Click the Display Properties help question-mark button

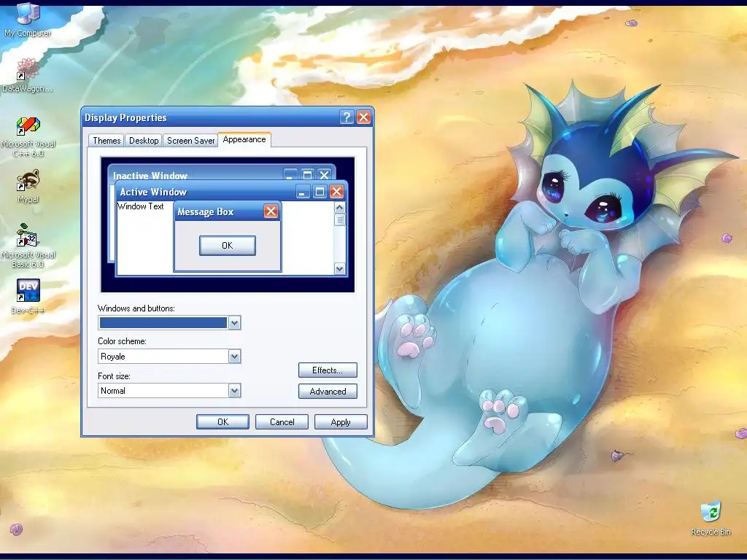[347, 117]
